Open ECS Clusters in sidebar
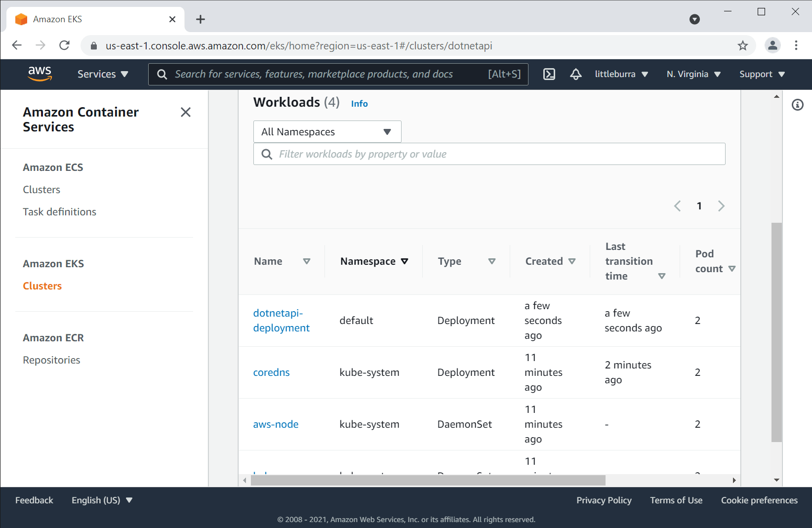The height and width of the screenshot is (528, 812). (41, 190)
